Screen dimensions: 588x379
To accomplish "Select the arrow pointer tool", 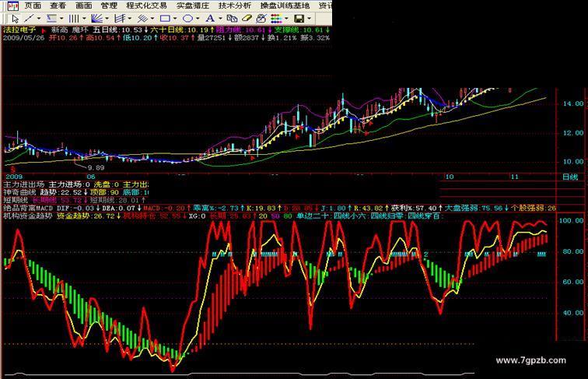I will point(15,19).
